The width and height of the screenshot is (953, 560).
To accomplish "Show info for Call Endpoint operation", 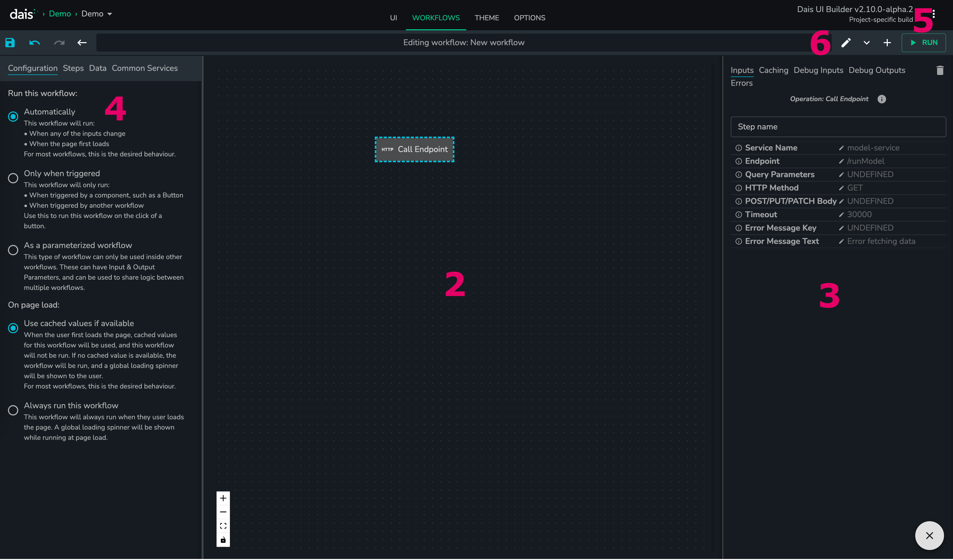I will (882, 99).
